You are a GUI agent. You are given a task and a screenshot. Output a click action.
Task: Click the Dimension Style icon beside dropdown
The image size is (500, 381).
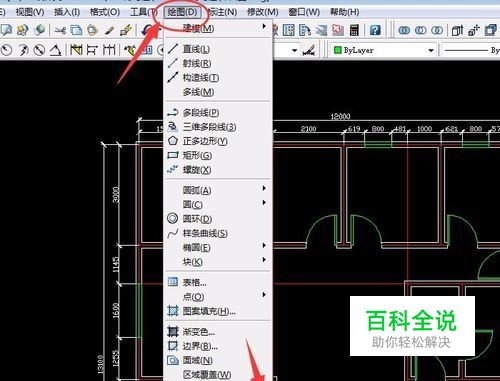point(309,50)
